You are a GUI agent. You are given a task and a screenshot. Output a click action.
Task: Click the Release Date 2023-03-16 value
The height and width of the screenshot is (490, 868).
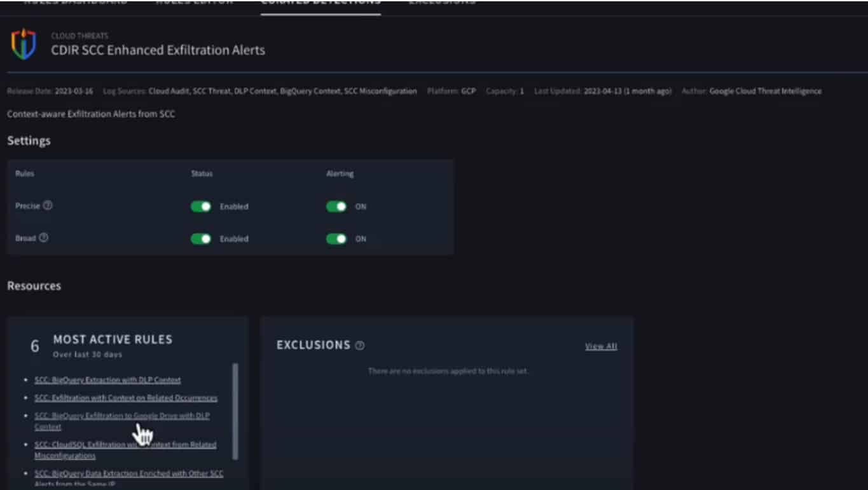74,92
